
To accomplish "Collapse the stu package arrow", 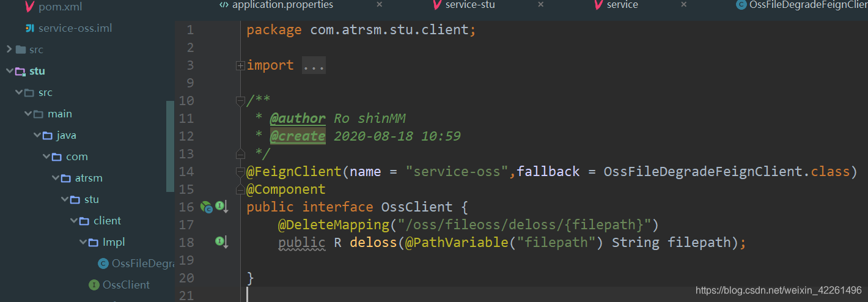I will coord(65,199).
